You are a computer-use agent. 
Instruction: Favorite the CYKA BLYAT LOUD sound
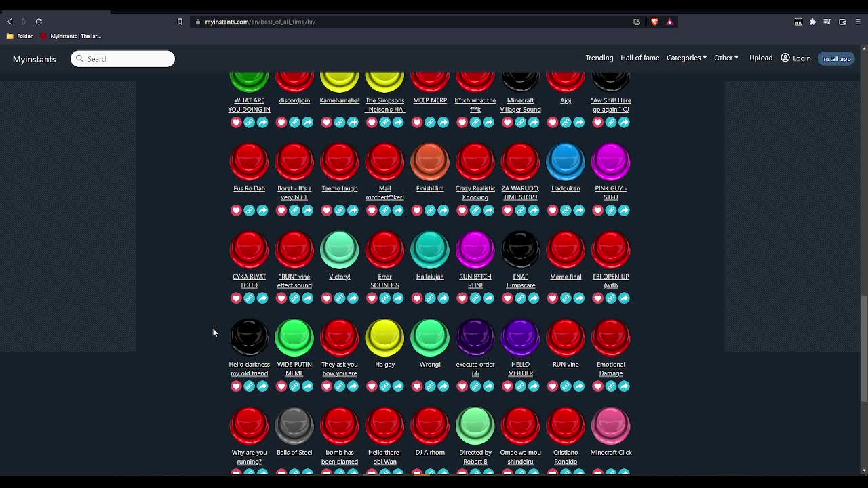pos(236,298)
